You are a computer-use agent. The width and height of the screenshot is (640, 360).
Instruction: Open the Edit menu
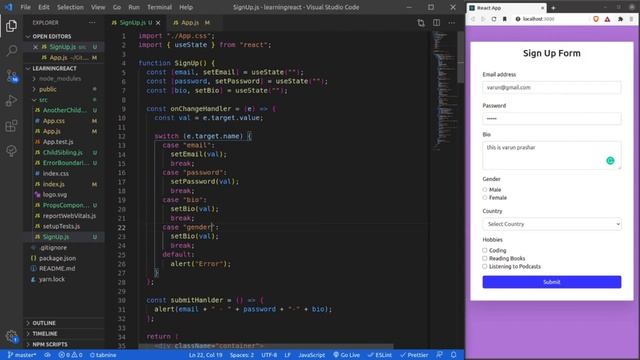click(44, 7)
